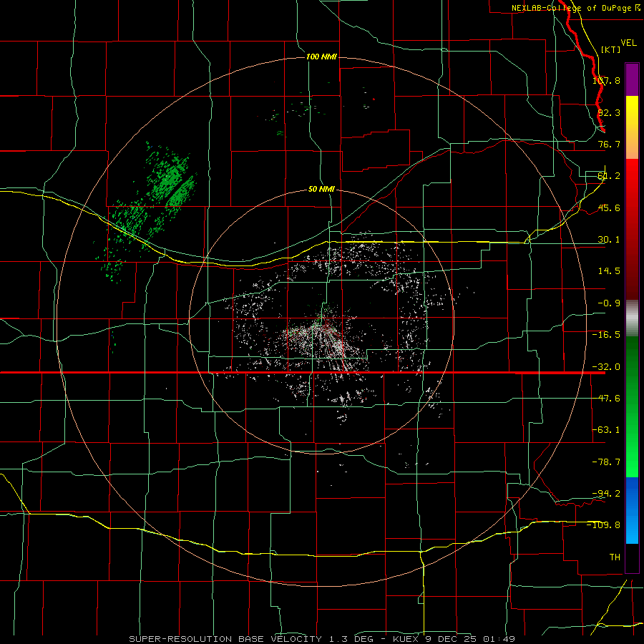Viewport: 644px width, 644px height.
Task: Click the 76.7 scale value
Action: coord(609,144)
